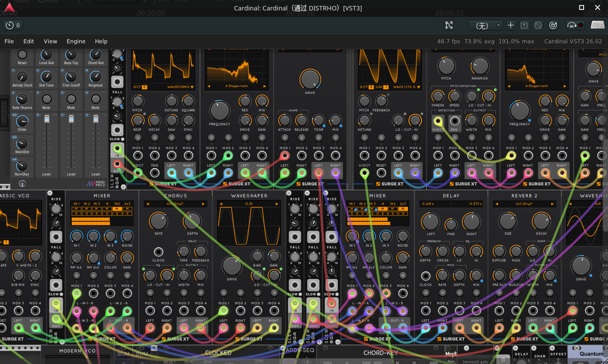Click the plus icon below first Slew BGA
The width and height of the screenshot is (608, 364).
123,187
